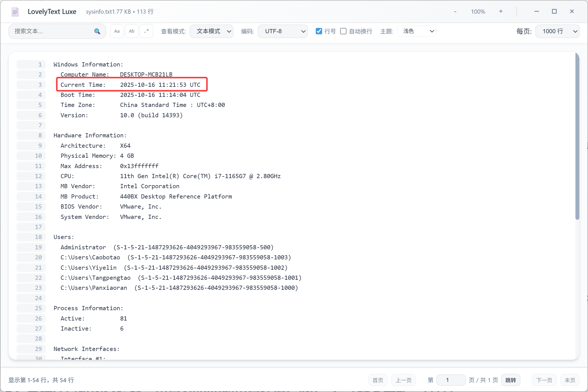Click the LovelyText document app icon

(15, 12)
